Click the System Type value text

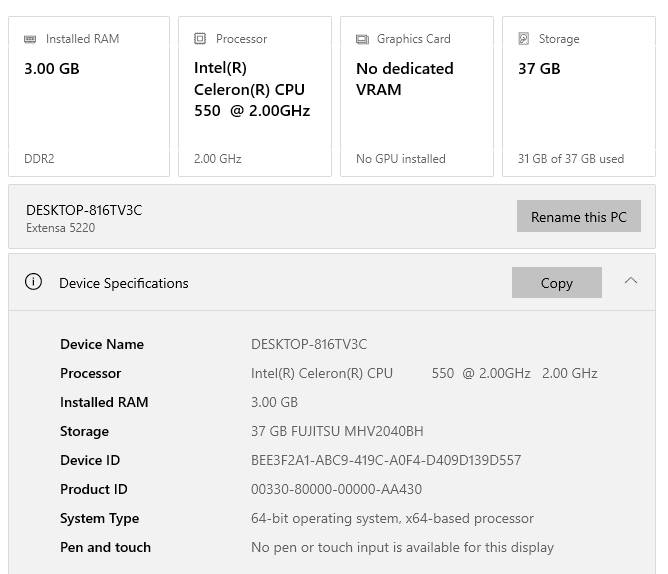392,518
